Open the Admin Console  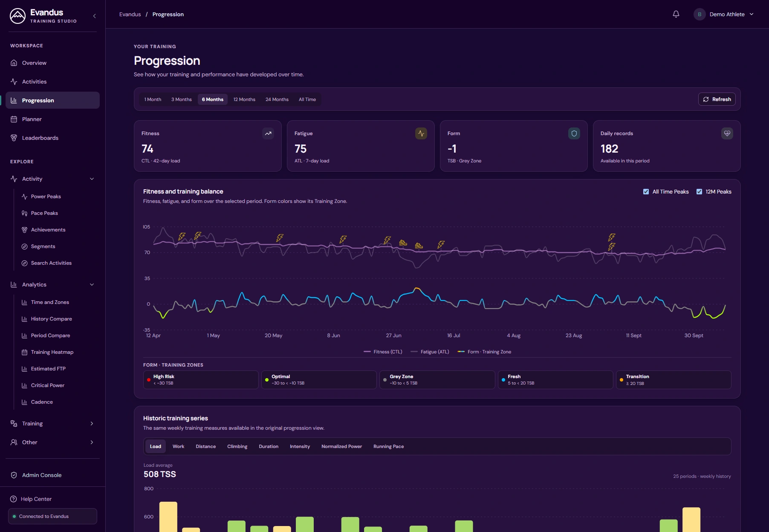pos(52,475)
